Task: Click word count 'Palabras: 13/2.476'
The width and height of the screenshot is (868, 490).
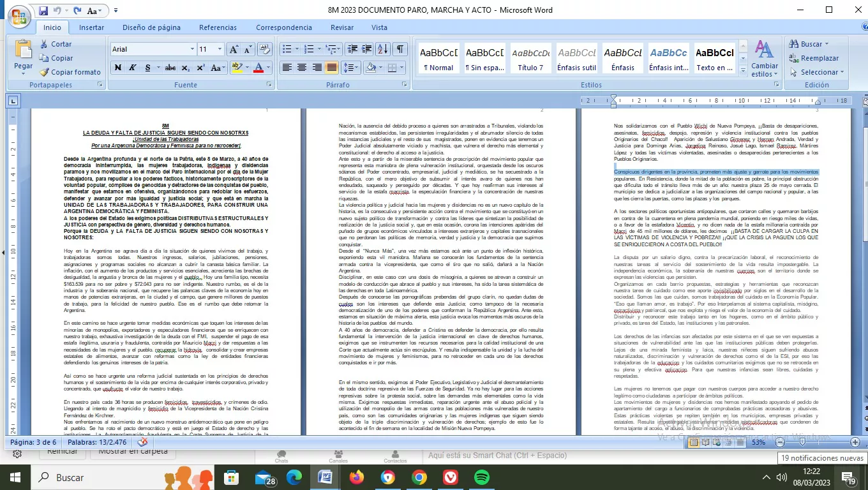Action: pos(98,442)
